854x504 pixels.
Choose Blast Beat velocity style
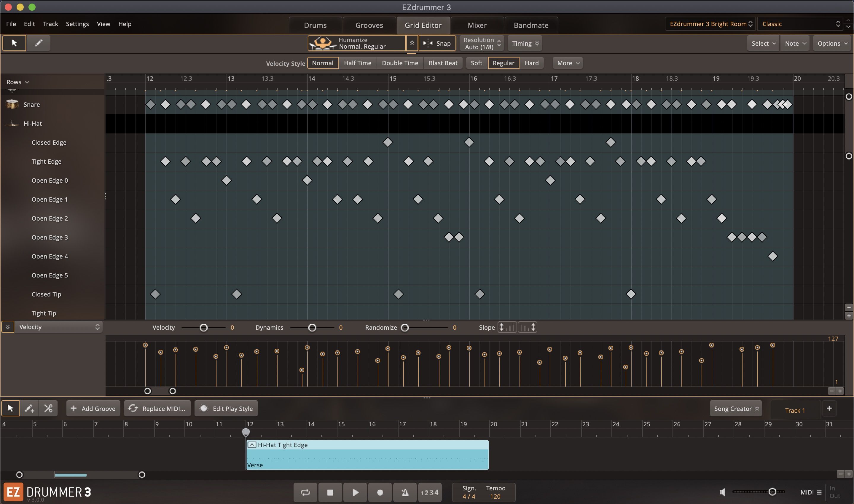443,63
